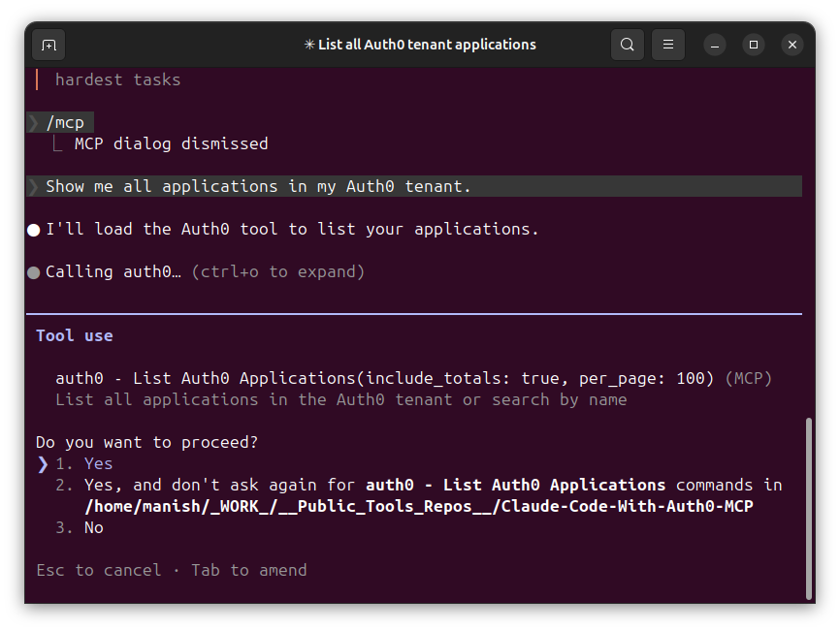Click the white bullet beside 'I'll load'
Image resolution: width=840 pixels, height=631 pixels.
[x=34, y=230]
